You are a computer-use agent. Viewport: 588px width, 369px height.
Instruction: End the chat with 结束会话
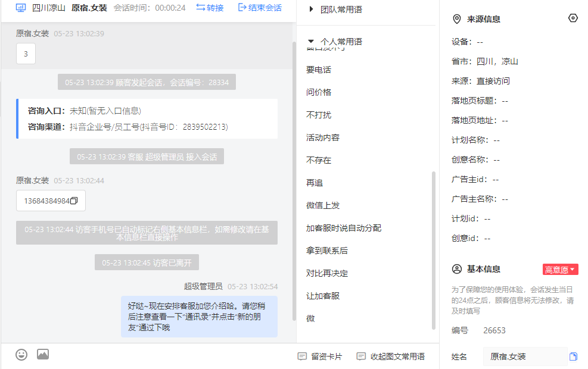coord(260,8)
